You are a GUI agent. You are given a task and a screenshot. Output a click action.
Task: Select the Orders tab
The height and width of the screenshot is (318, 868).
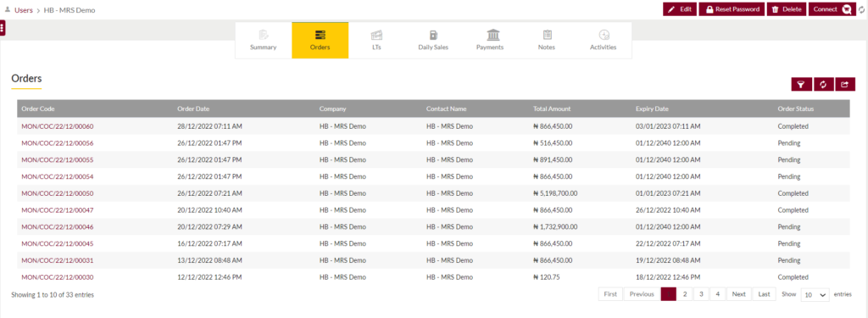click(320, 41)
